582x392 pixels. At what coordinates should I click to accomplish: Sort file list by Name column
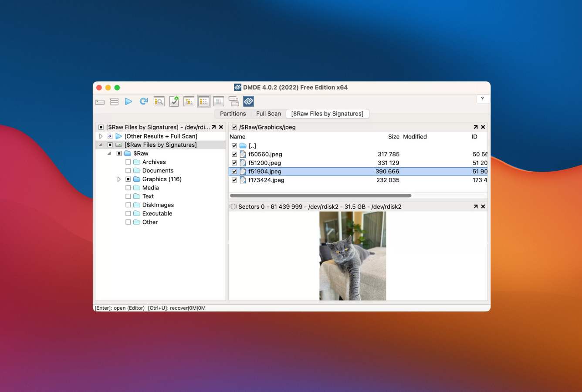point(237,137)
